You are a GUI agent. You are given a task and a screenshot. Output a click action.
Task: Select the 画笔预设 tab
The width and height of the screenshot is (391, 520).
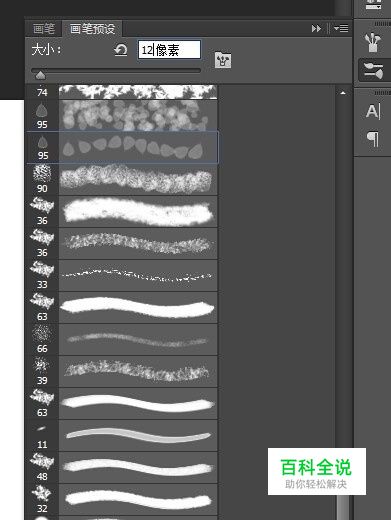(92, 29)
